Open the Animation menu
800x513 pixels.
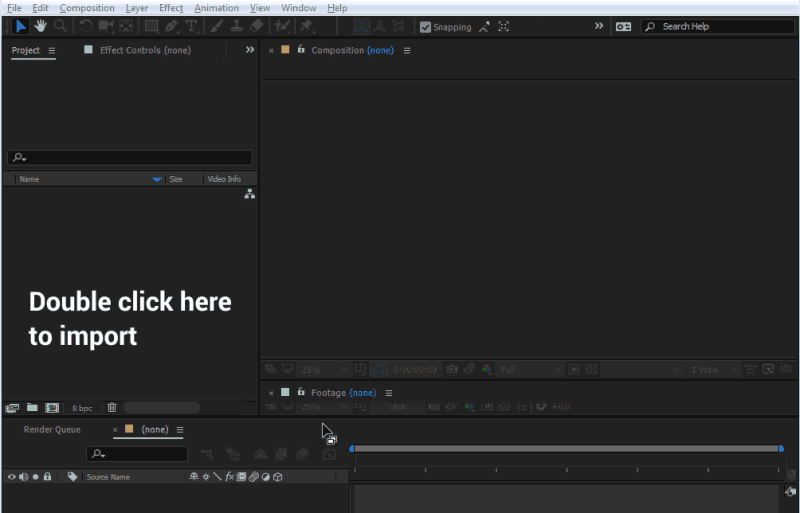click(216, 8)
